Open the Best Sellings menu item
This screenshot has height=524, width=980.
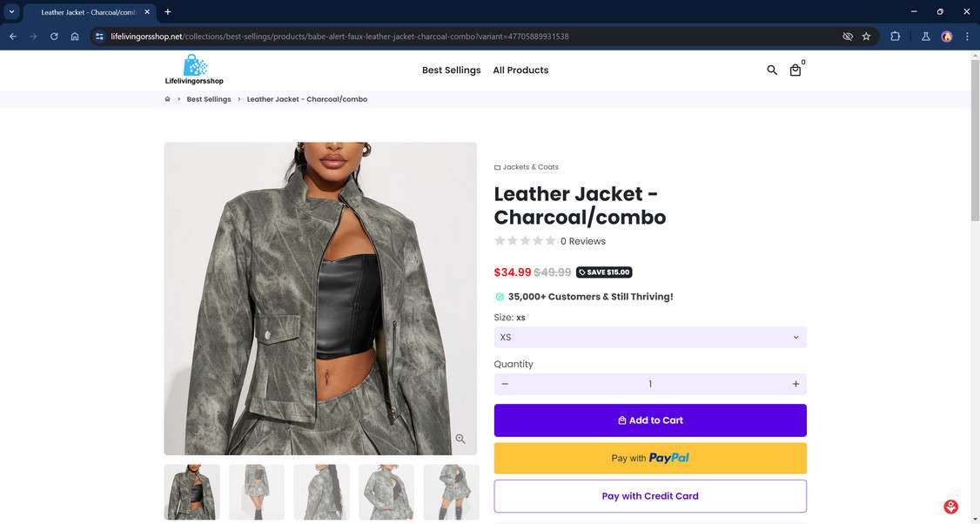451,71
